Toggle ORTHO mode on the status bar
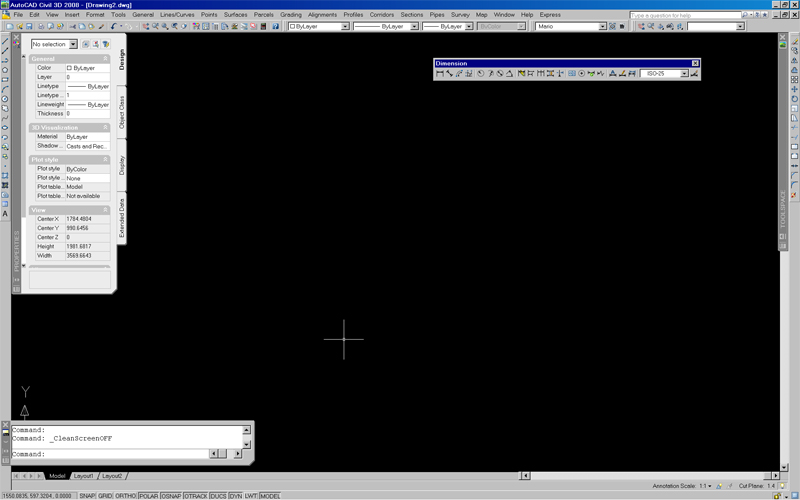 [x=126, y=496]
